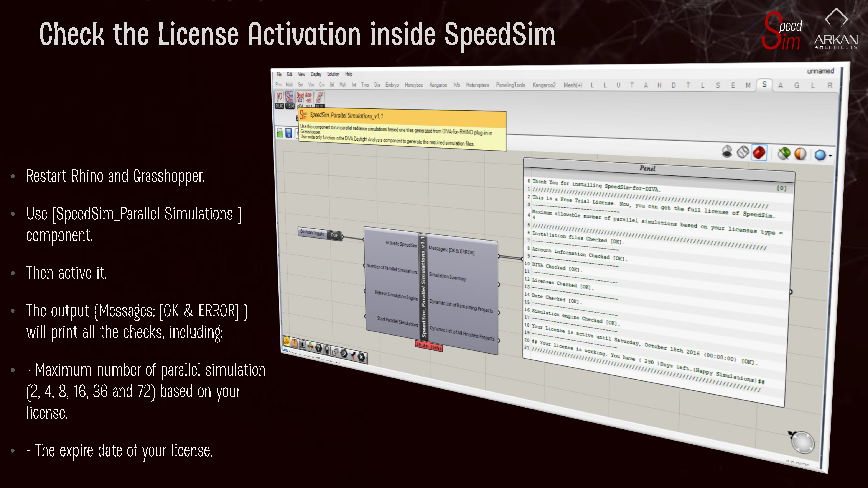Click the no-preview display mode icon

pos(727,152)
